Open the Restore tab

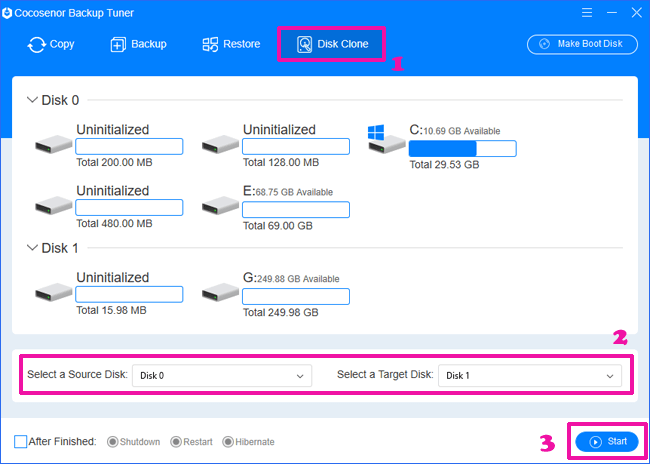[x=231, y=44]
